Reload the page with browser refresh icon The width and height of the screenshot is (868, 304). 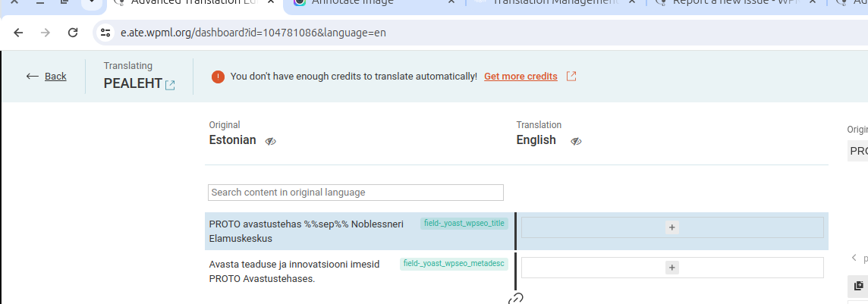pos(73,33)
